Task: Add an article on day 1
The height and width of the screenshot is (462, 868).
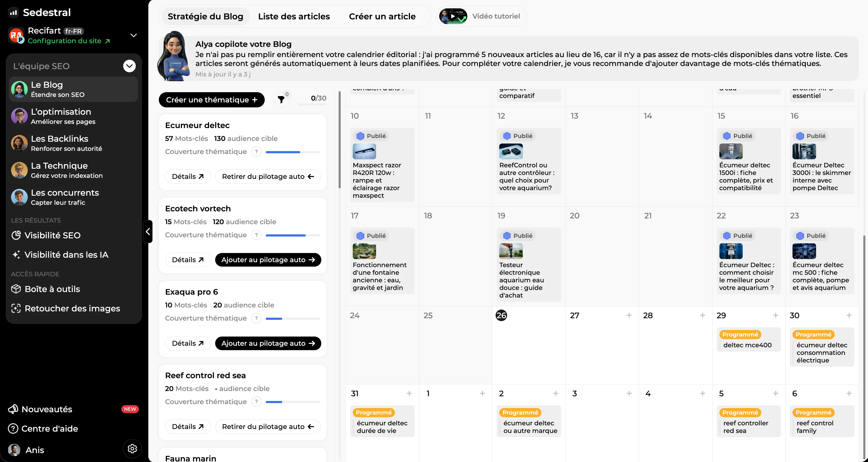Action: coord(482,394)
